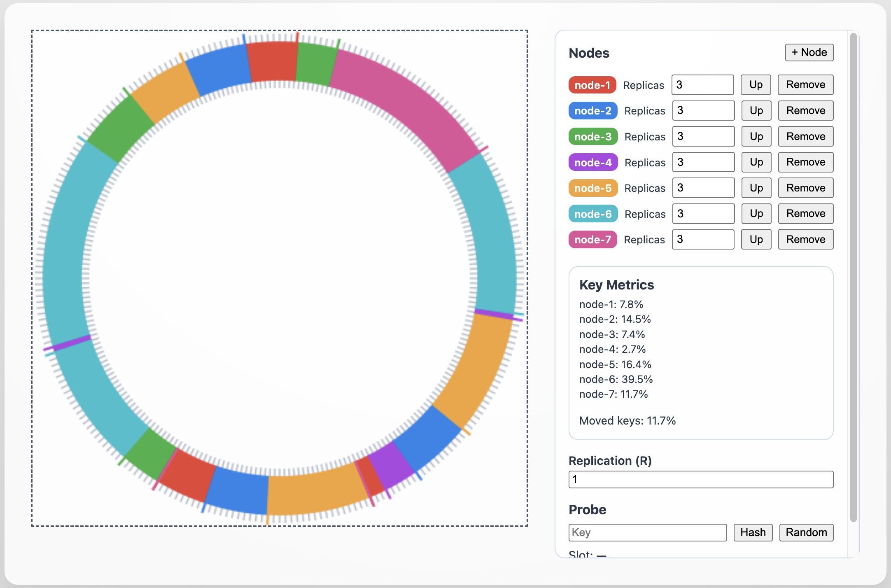891x588 pixels.
Task: Click the node-1 color badge
Action: tap(592, 85)
